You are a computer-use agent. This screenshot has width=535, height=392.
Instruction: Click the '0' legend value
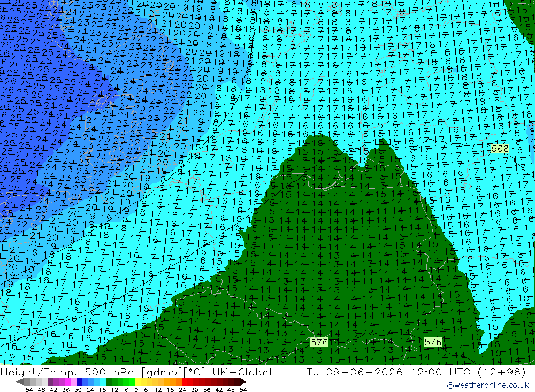click(x=136, y=390)
